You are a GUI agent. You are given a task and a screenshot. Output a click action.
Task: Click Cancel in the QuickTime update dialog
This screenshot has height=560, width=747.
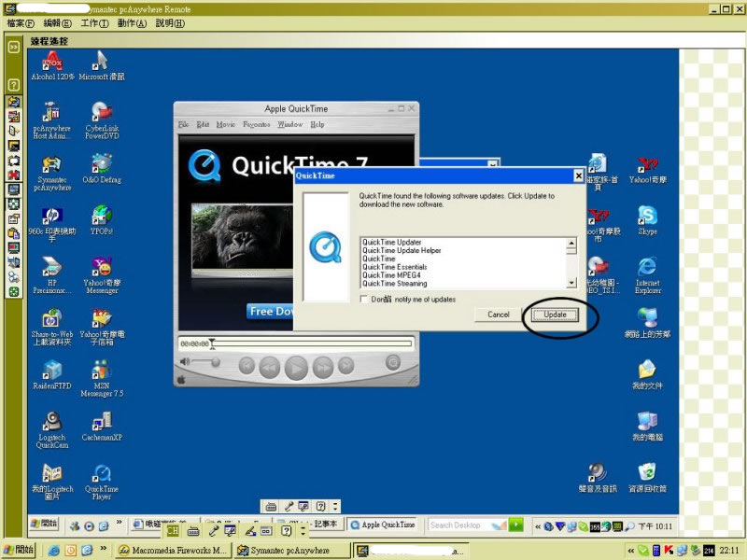pos(499,315)
